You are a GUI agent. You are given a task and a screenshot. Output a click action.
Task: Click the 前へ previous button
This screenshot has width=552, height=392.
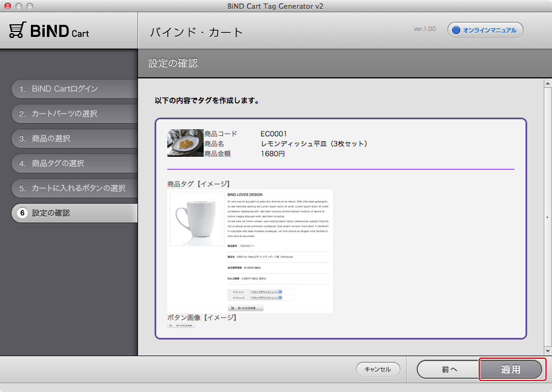coord(449,369)
